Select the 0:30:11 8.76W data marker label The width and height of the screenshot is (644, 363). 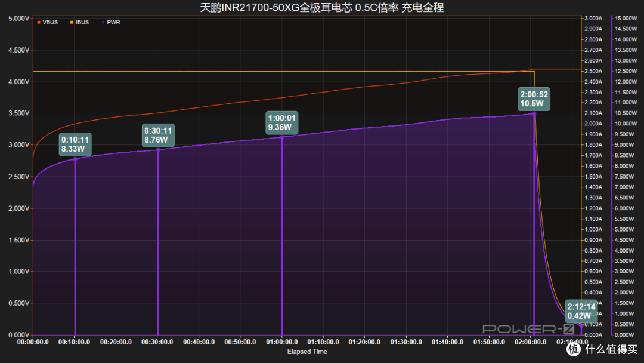click(158, 136)
